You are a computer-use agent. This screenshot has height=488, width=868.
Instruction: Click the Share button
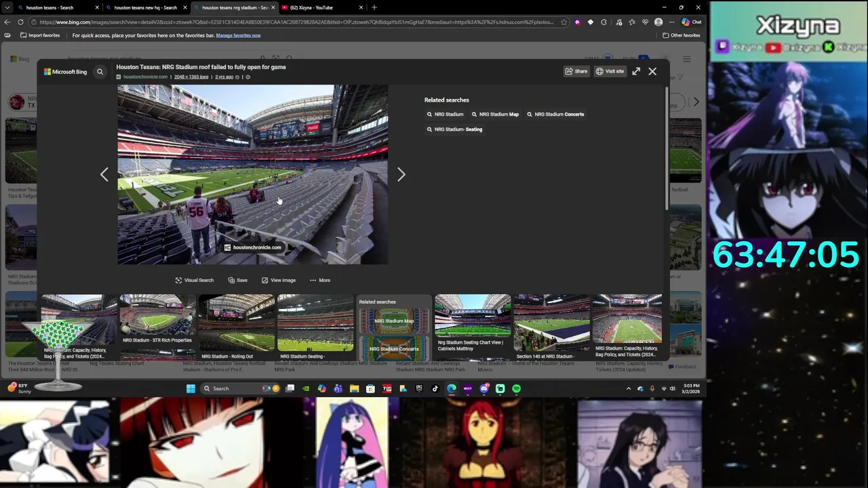click(576, 71)
